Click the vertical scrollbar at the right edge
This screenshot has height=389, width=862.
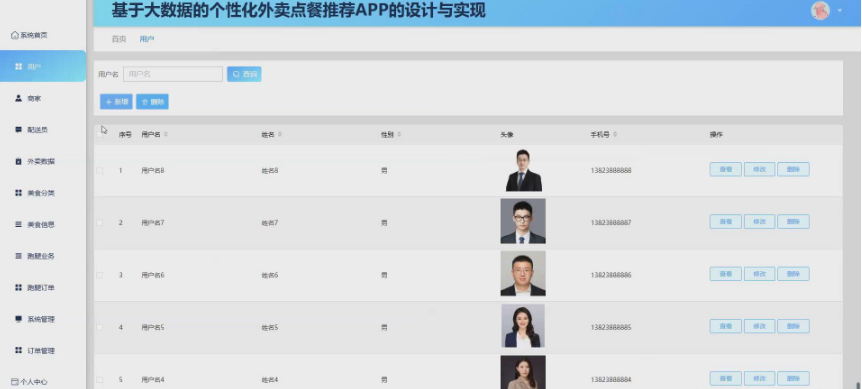[858, 385]
